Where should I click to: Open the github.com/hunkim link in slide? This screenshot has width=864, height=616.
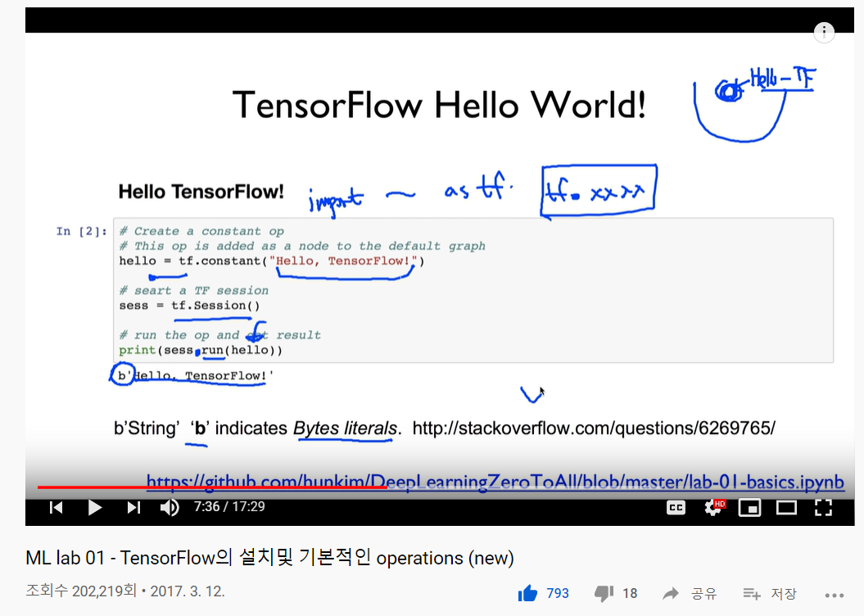495,482
